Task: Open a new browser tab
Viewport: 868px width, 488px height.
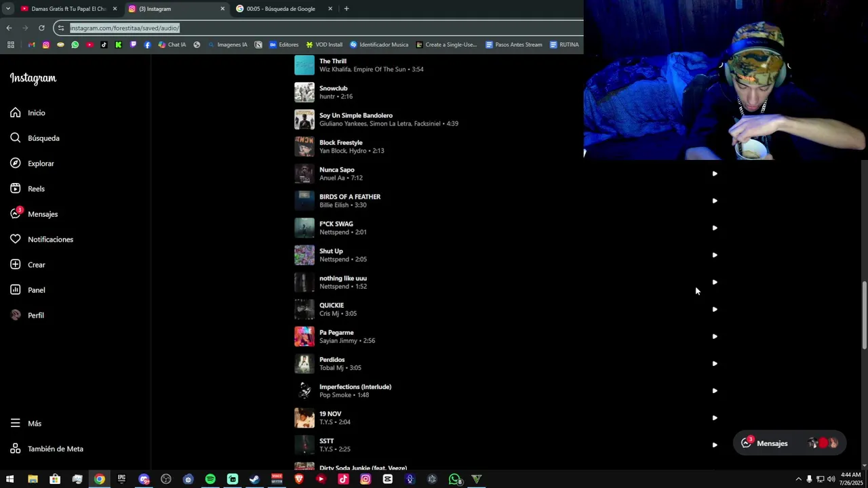Action: tap(347, 9)
